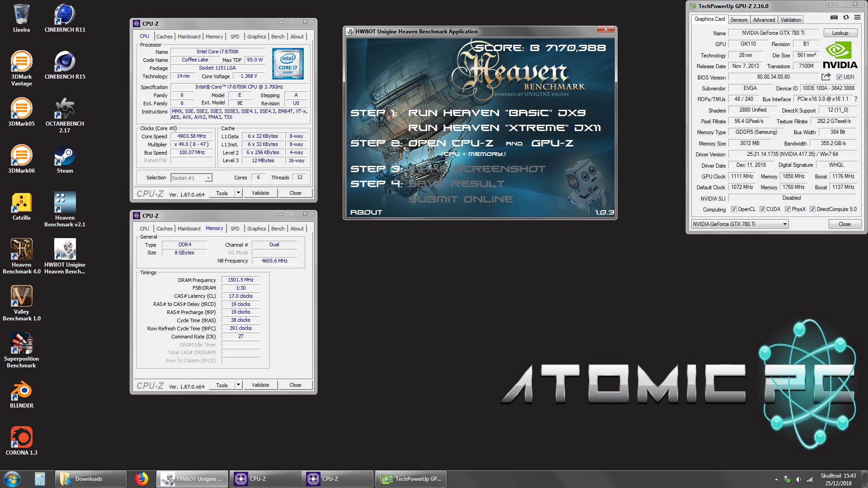
Task: Click GPU-Z link in Heaven app
Action: click(552, 143)
